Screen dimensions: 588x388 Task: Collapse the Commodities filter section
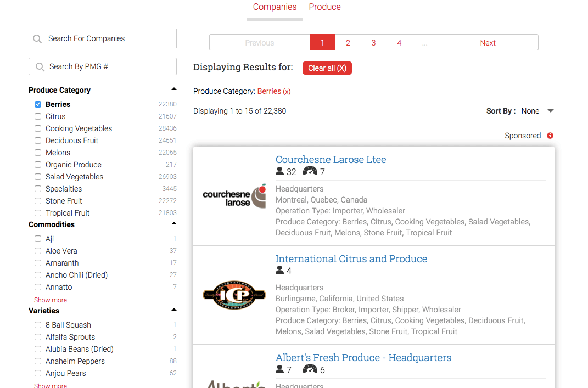point(174,223)
